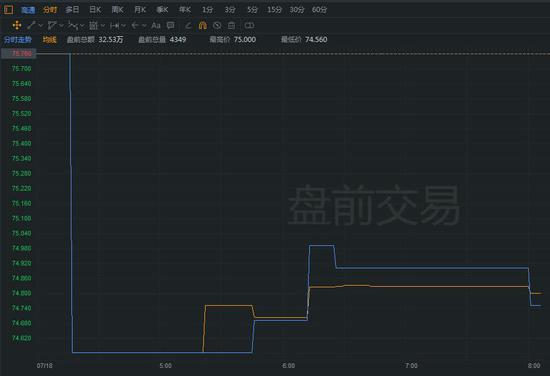
Task: Toggle the orange magnet snap tool
Action: click(x=203, y=25)
